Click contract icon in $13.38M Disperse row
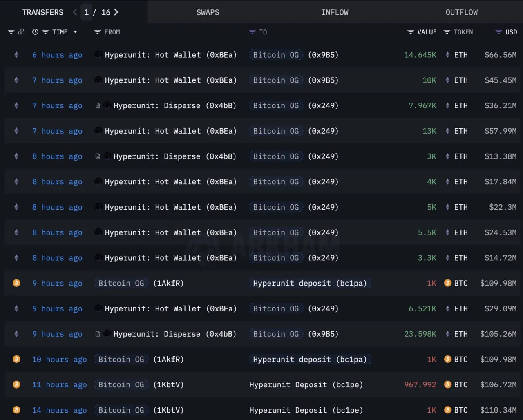 pos(98,156)
